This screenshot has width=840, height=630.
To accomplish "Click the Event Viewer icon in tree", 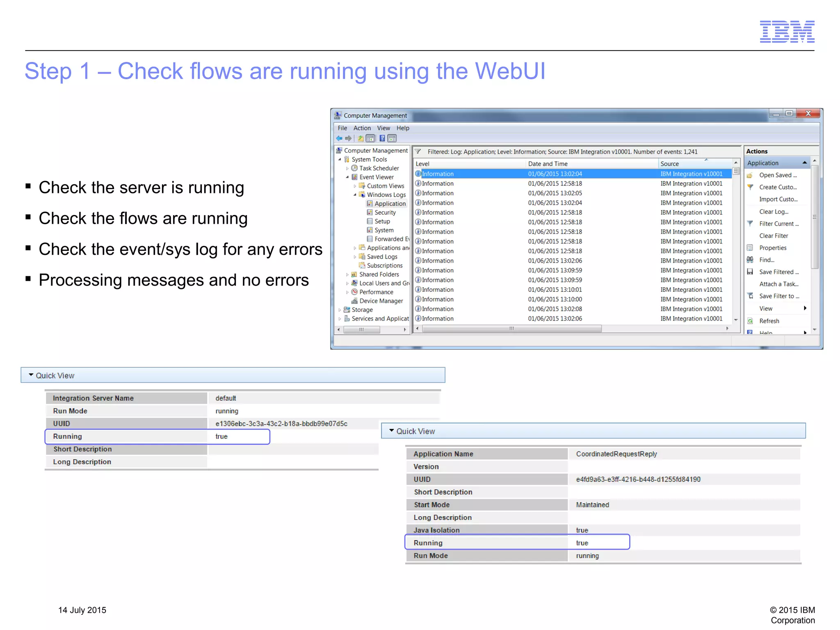I will pyautogui.click(x=355, y=177).
